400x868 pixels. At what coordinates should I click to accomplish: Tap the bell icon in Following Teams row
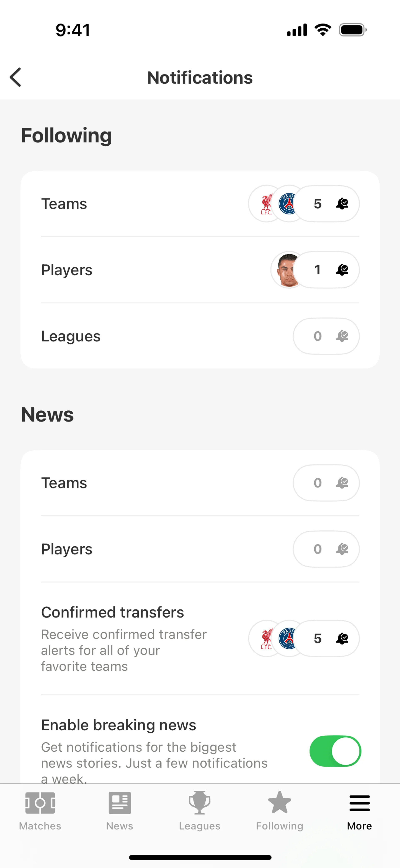tap(342, 204)
